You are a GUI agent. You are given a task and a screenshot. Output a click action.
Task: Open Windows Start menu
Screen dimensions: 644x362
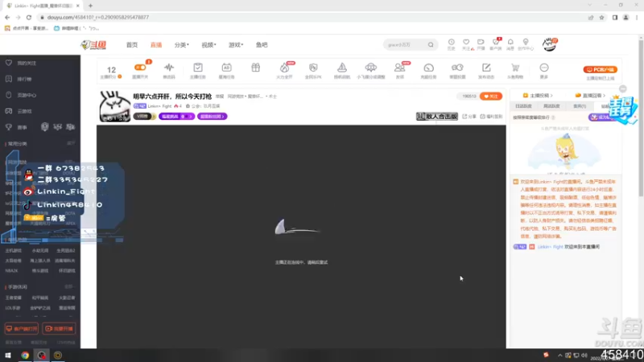click(x=8, y=356)
